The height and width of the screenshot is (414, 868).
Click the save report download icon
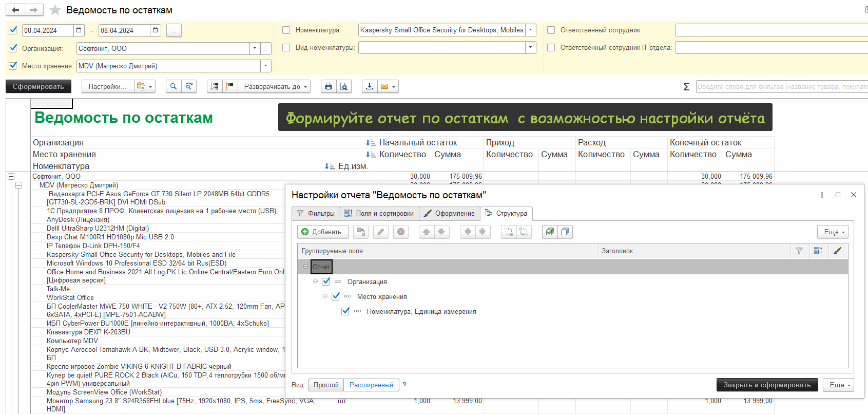[x=369, y=87]
